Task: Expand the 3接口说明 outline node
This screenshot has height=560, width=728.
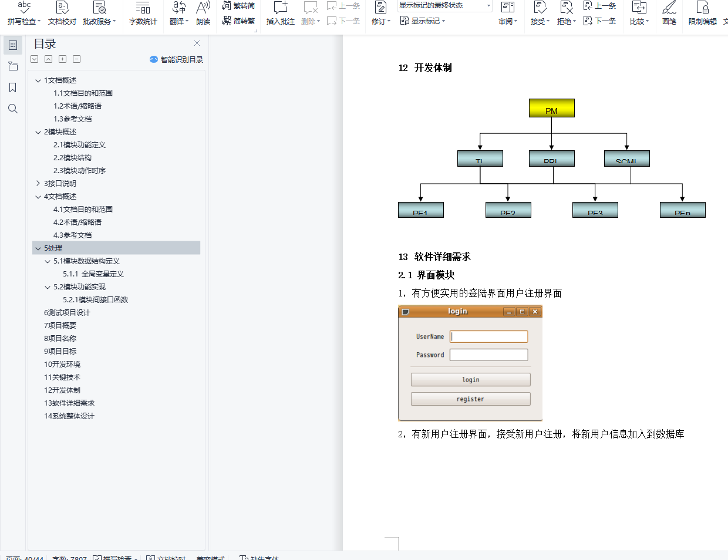Action: (38, 184)
